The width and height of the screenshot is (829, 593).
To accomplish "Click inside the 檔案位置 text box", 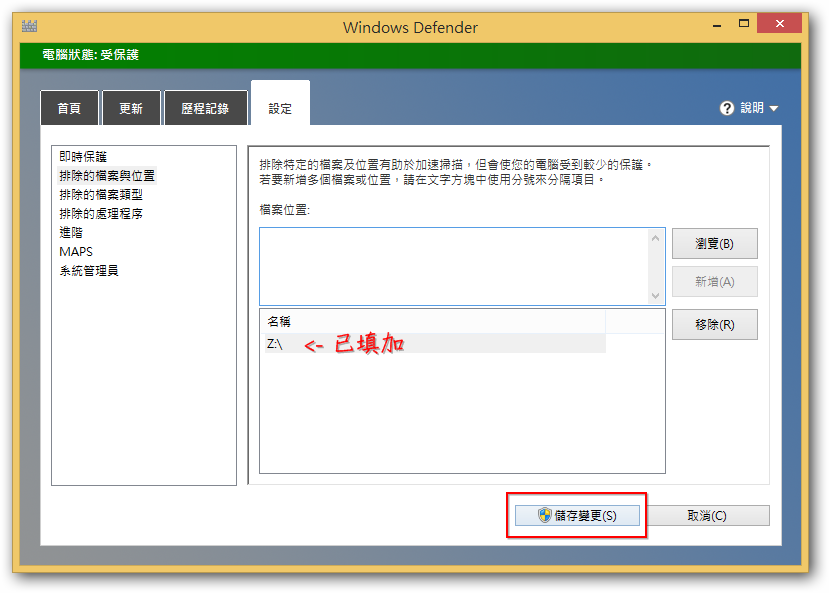I will click(453, 265).
